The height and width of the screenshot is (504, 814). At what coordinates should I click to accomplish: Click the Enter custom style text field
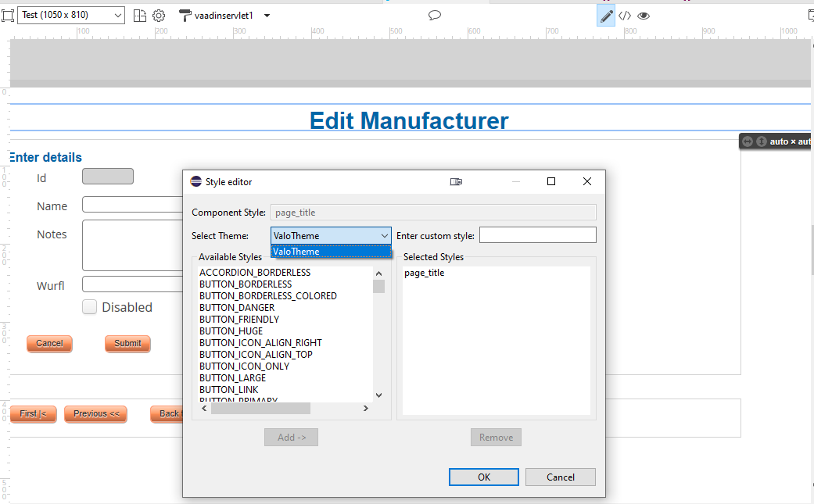(x=537, y=235)
